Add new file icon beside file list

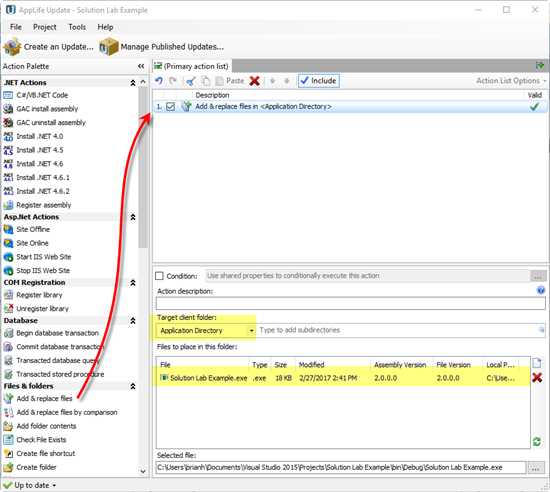pos(537,363)
